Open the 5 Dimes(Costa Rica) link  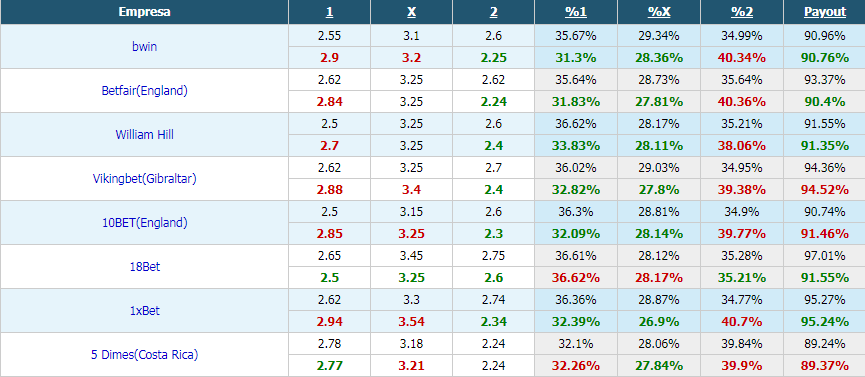click(145, 355)
